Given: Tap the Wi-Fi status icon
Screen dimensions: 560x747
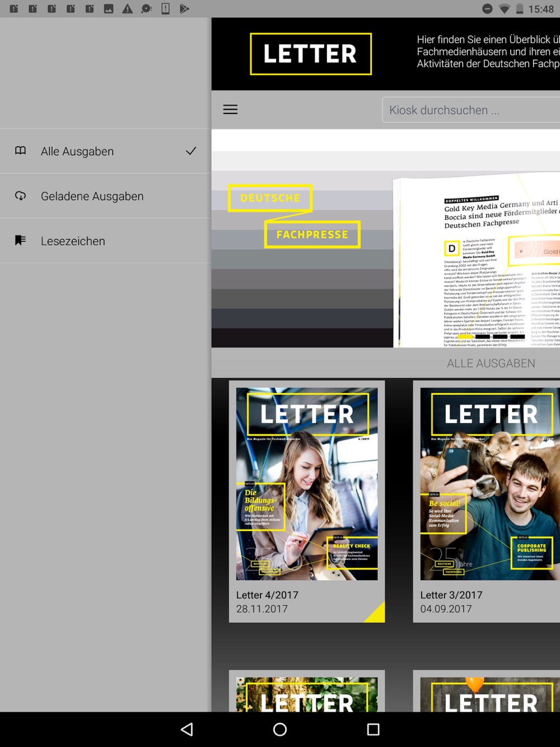Looking at the screenshot, I should [505, 9].
